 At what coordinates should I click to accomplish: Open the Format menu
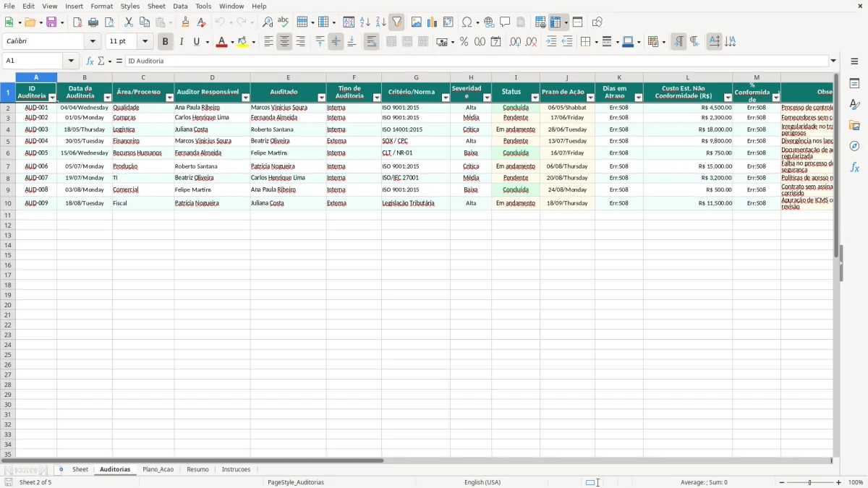click(x=101, y=6)
